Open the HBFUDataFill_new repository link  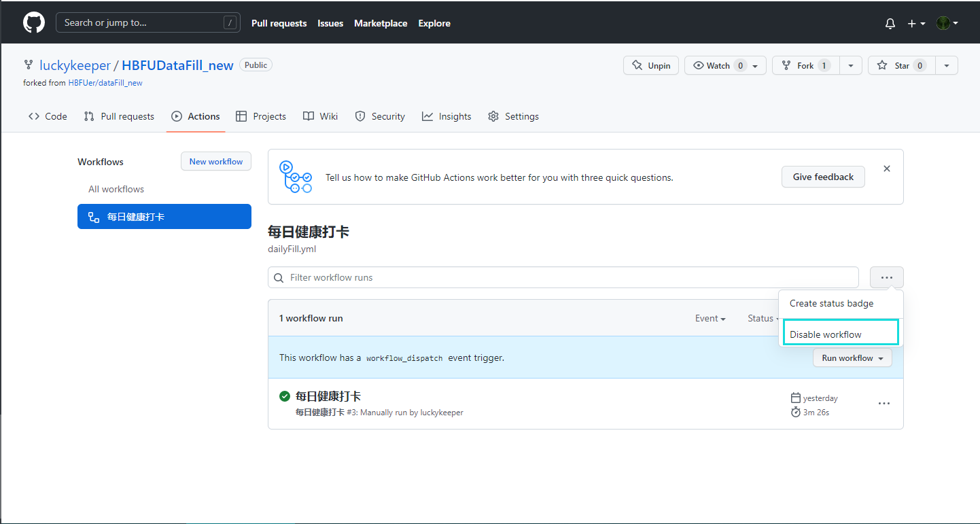(177, 65)
